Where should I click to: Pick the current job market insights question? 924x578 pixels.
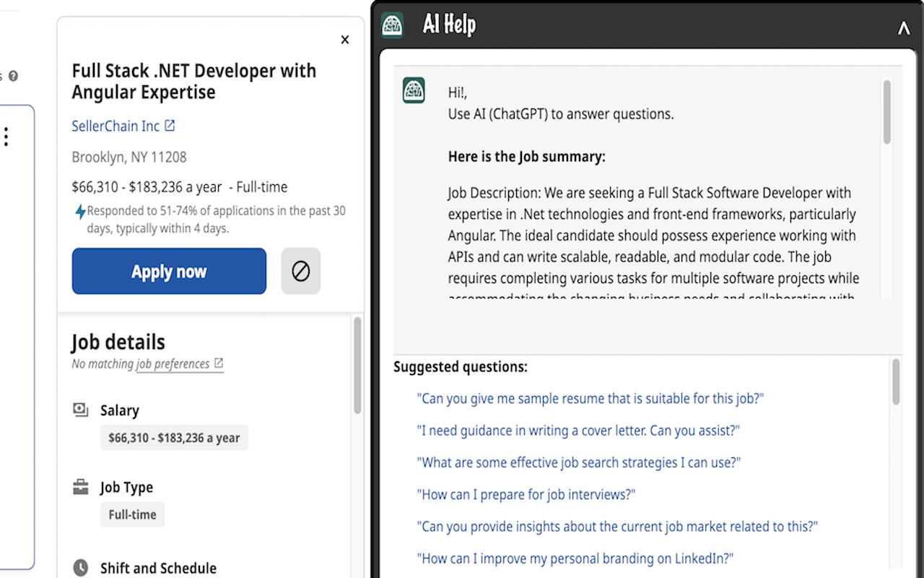(617, 526)
